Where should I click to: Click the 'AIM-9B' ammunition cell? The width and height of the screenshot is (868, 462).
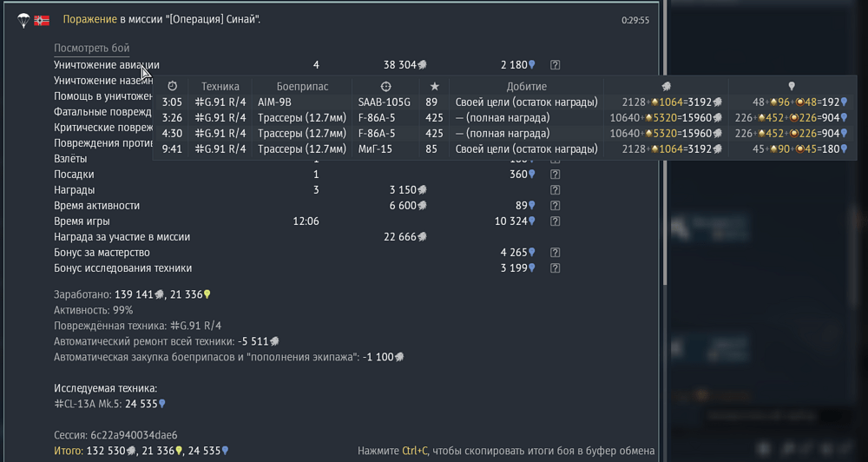273,102
